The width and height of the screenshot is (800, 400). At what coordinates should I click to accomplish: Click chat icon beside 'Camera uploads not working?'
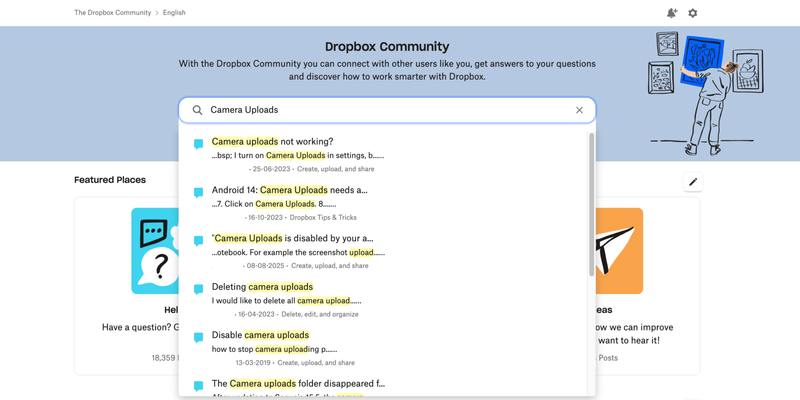[198, 144]
